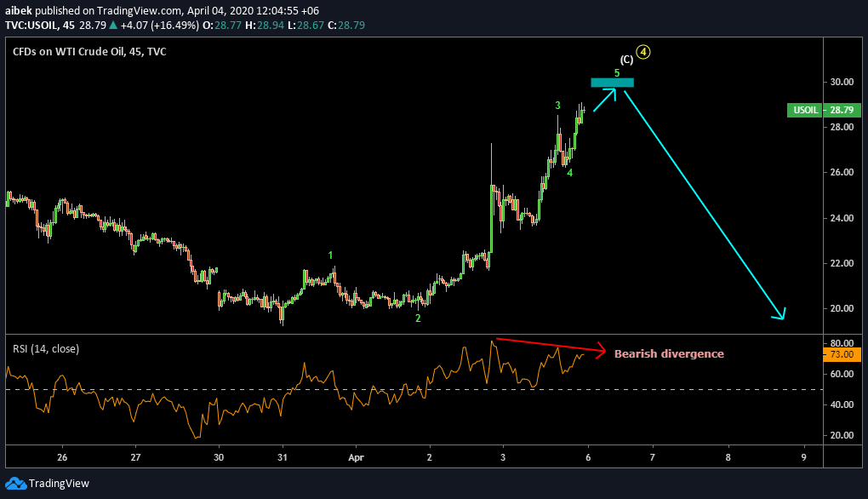Click the white (C) wave label
Viewport: 868px width, 499px height.
coord(626,60)
